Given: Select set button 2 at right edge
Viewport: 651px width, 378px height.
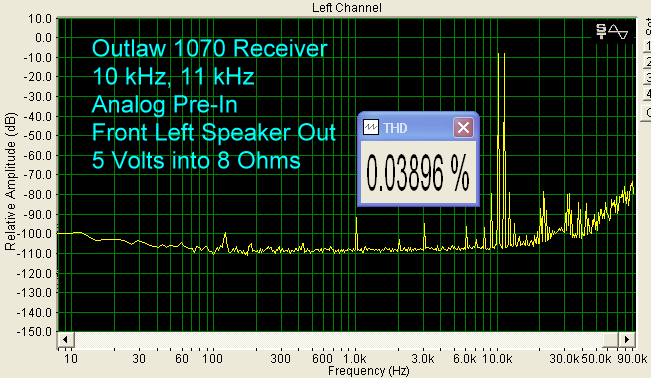Looking at the screenshot, I should 647,62.
